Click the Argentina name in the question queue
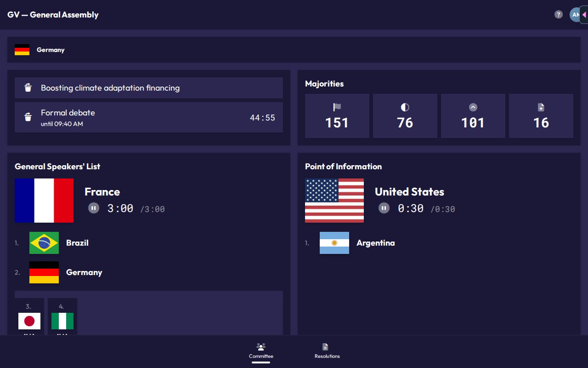The width and height of the screenshot is (588, 368). 376,243
